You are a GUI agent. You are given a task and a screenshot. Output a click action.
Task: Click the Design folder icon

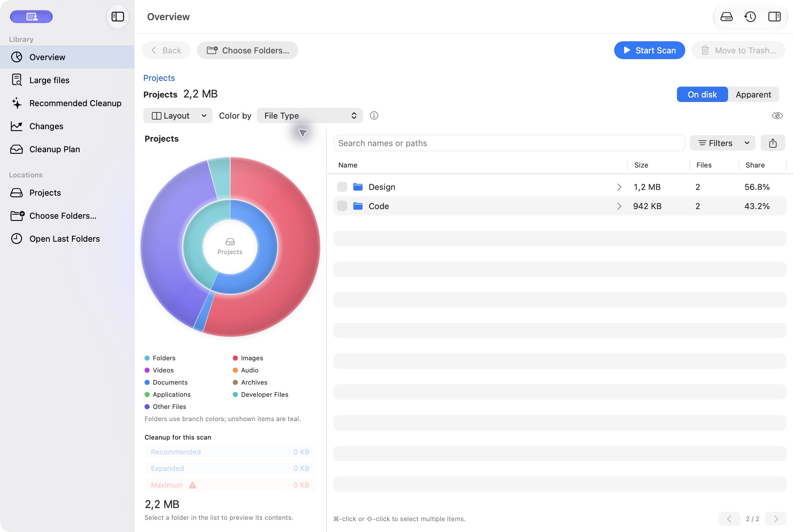pyautogui.click(x=357, y=187)
